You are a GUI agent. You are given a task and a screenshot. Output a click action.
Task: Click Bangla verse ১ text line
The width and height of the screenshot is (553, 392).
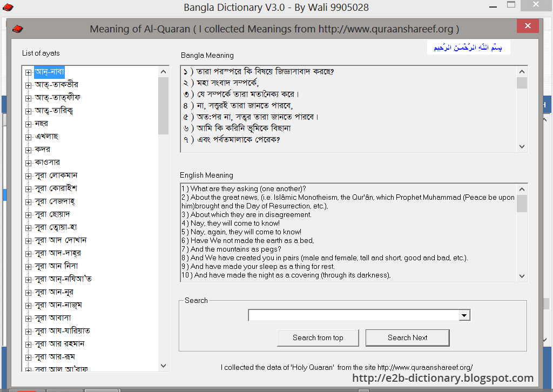(x=258, y=72)
